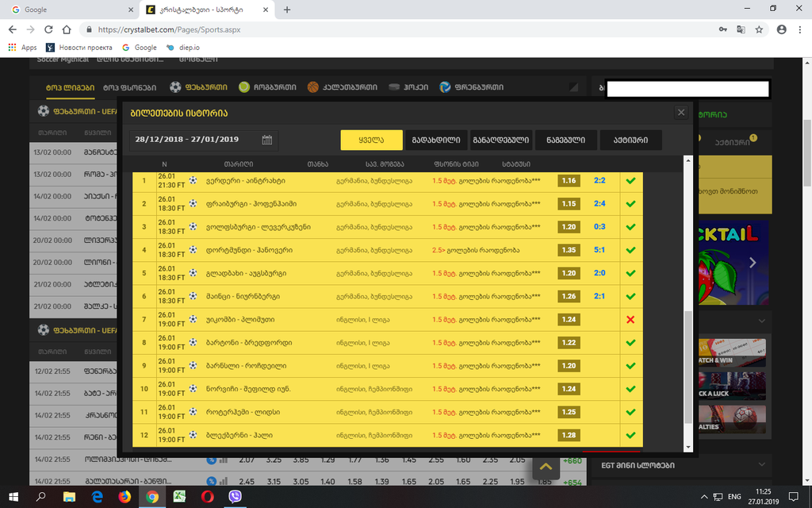Click odds value 1.28 in row 12
This screenshot has height=508, width=812.
pos(569,436)
